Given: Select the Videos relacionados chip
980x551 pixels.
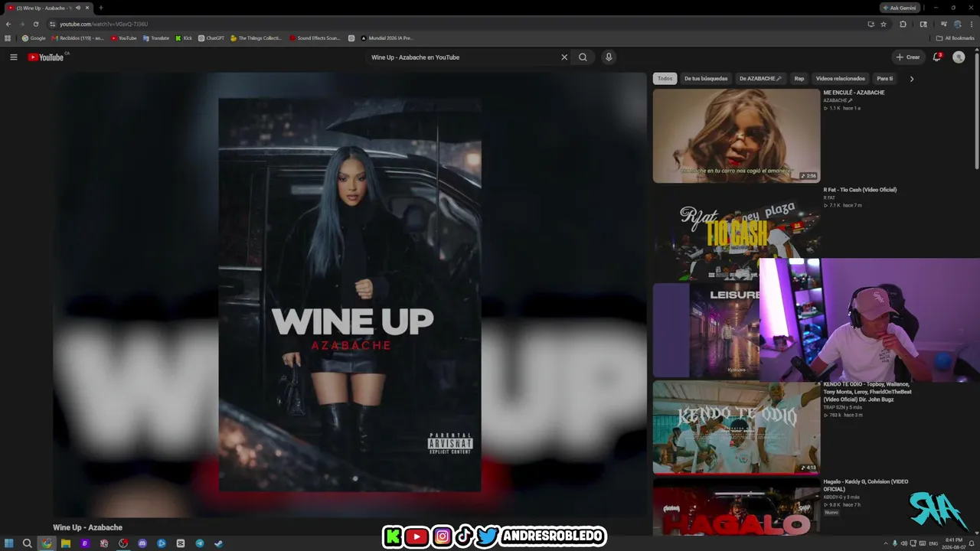Looking at the screenshot, I should [840, 79].
